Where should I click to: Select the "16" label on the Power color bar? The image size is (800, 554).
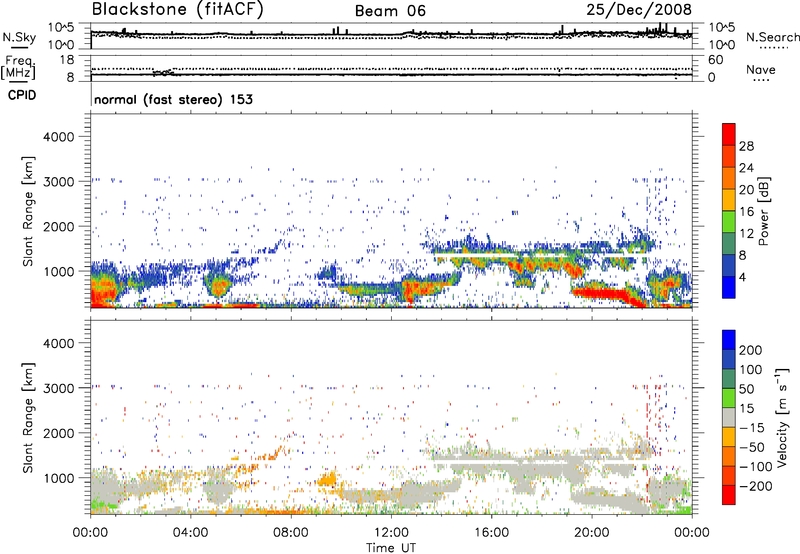[x=746, y=212]
